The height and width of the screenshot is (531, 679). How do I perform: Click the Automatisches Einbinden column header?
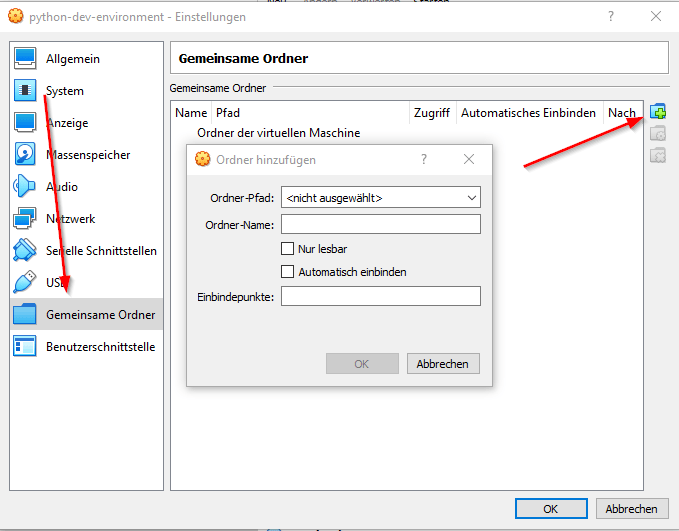[x=529, y=113]
